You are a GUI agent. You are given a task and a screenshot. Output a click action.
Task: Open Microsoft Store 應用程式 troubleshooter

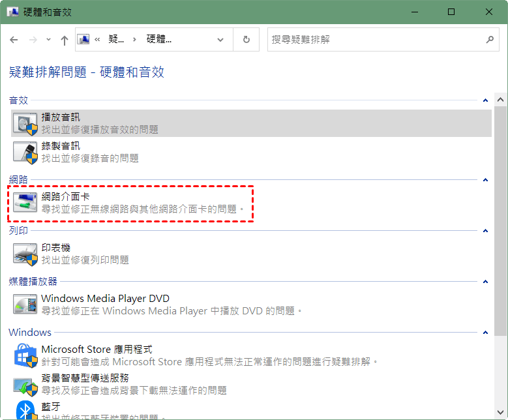pos(251,355)
